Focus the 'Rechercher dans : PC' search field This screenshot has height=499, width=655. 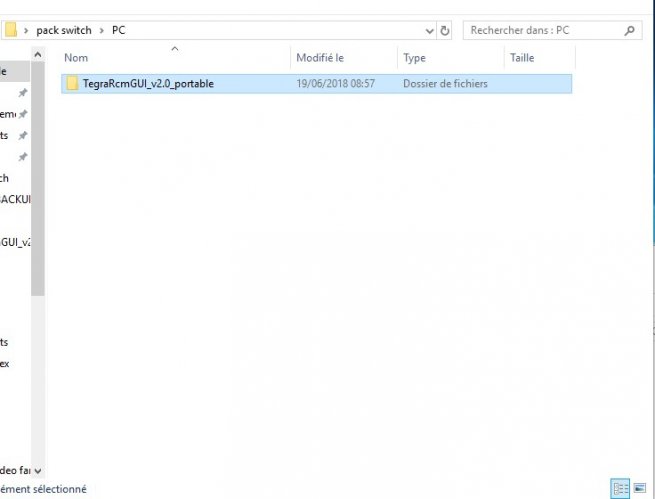(552, 30)
